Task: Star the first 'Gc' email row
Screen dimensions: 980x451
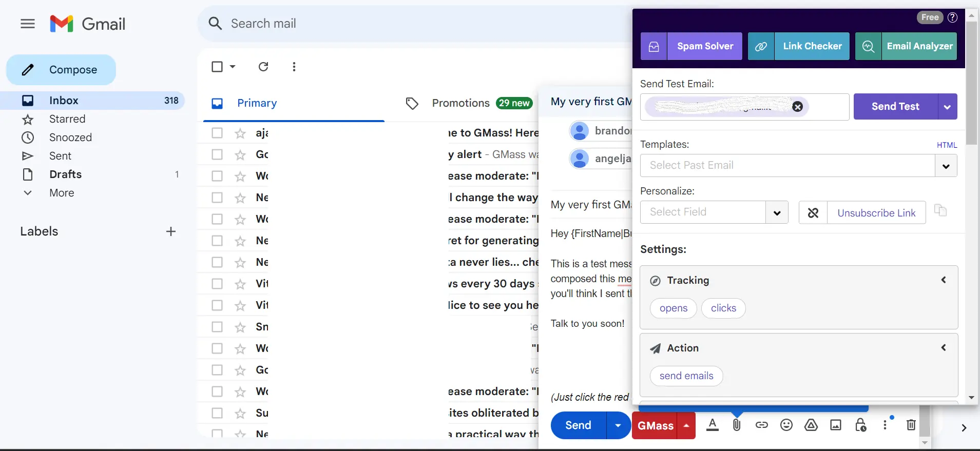Action: click(x=240, y=155)
